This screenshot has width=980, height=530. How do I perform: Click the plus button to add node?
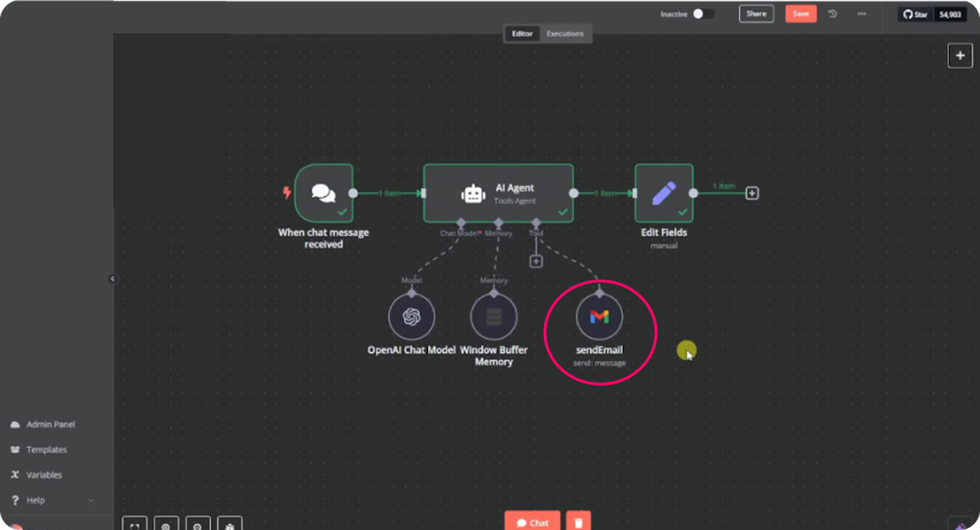960,56
